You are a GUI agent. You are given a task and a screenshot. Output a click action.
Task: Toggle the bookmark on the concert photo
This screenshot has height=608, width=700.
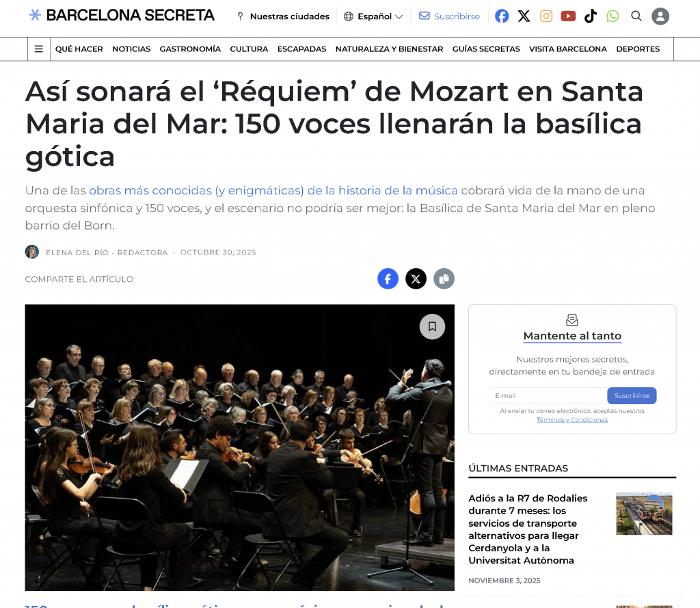click(432, 326)
